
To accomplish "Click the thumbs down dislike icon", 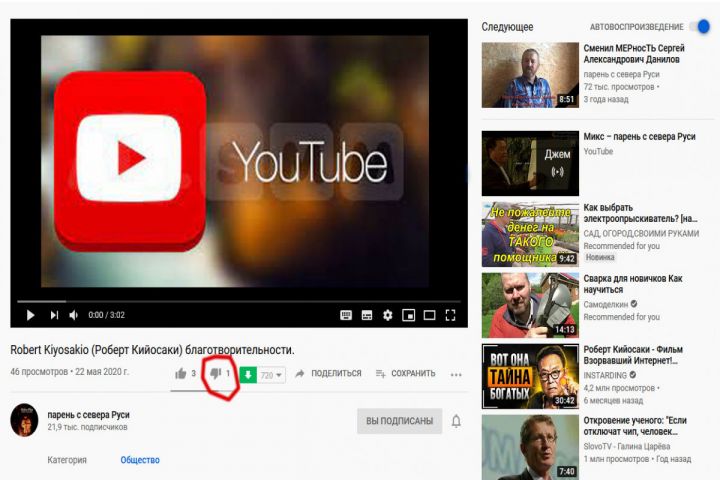I will point(214,374).
